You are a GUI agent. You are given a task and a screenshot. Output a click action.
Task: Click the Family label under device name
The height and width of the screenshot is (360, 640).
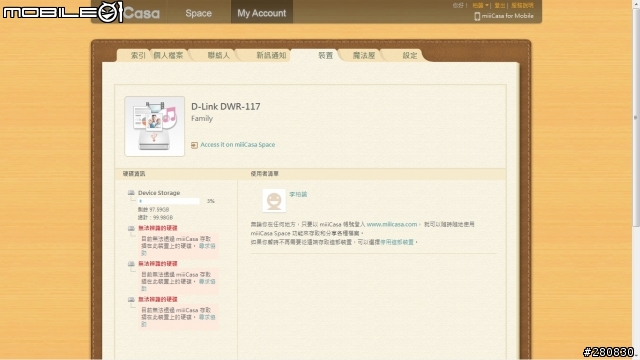(202, 118)
